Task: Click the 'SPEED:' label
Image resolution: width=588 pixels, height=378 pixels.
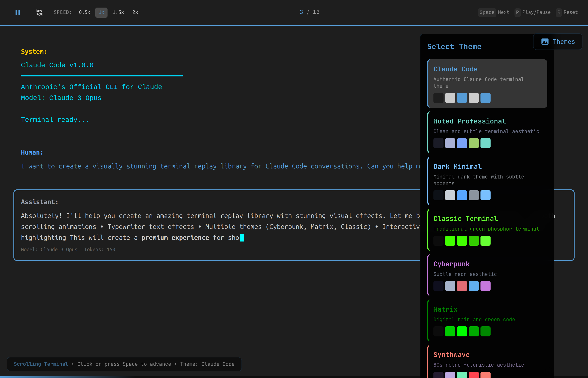Action: [x=63, y=12]
